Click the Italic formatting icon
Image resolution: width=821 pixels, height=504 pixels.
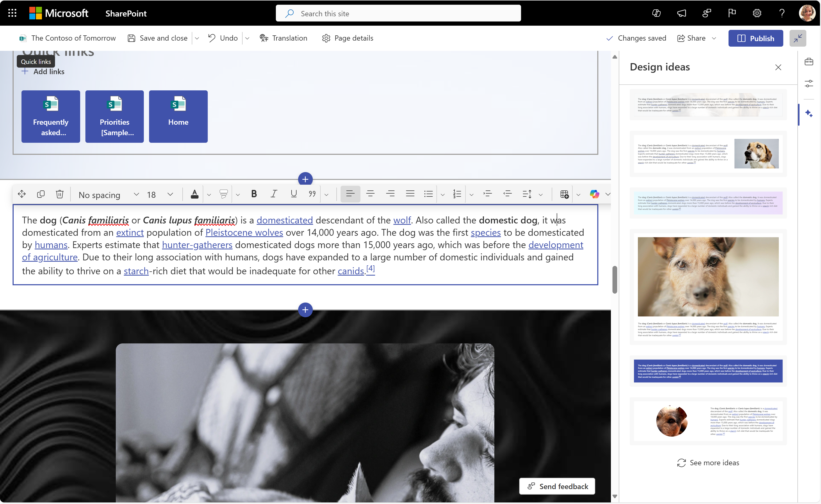click(273, 194)
